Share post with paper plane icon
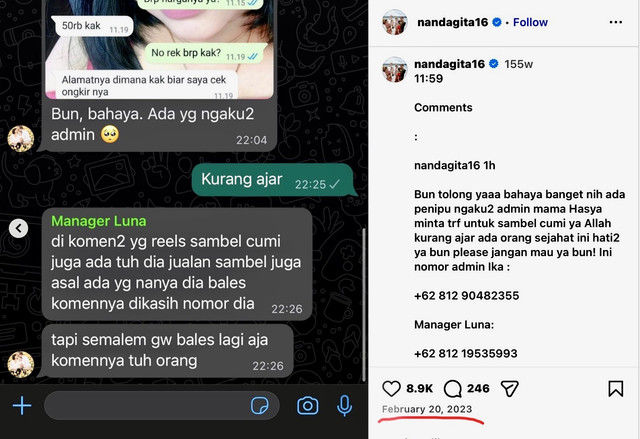Viewport: 640px width, 439px height. tap(510, 388)
